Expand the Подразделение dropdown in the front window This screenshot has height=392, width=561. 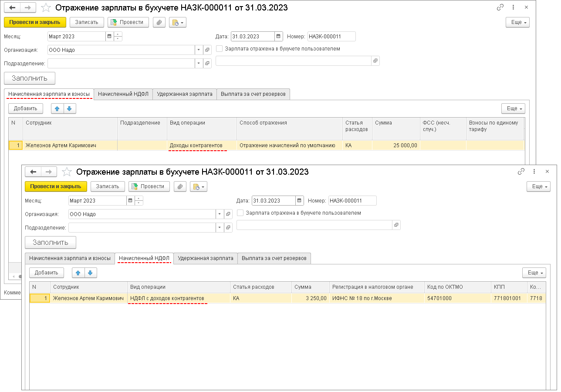click(x=220, y=228)
